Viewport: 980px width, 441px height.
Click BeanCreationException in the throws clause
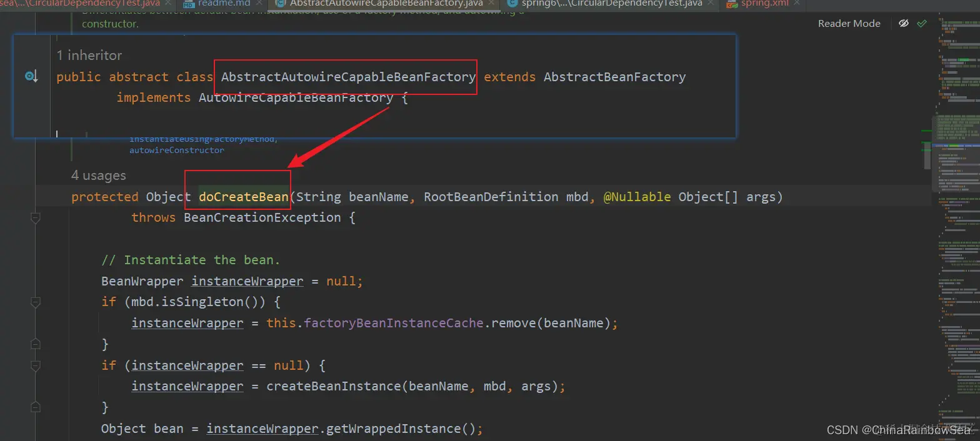pyautogui.click(x=262, y=217)
